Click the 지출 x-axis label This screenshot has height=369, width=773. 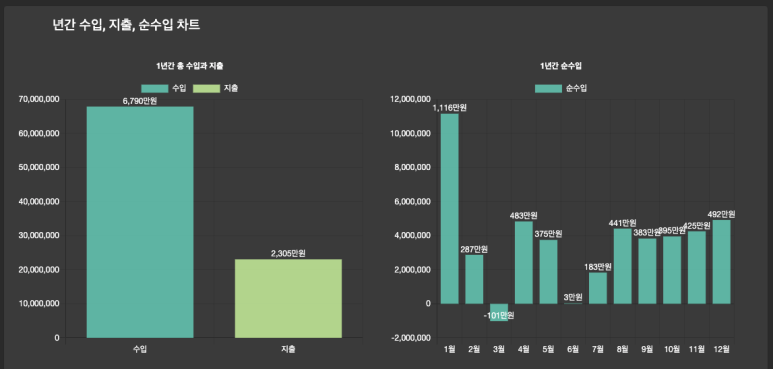pos(288,349)
